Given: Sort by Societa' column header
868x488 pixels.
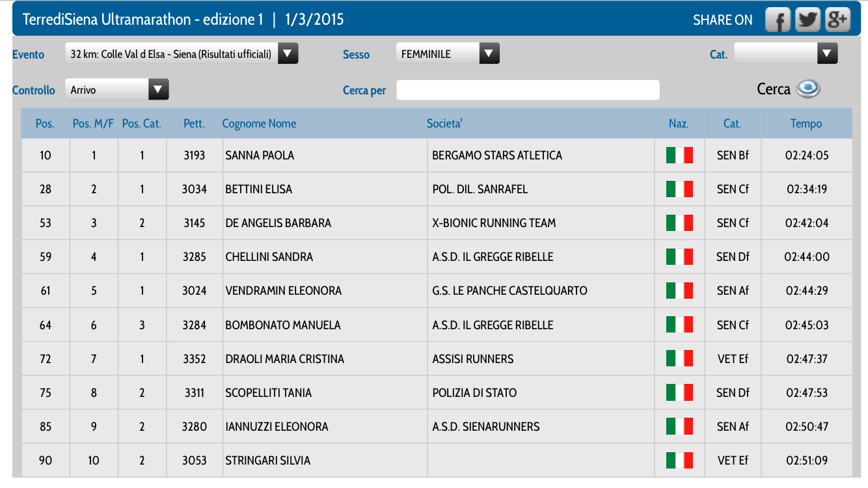Looking at the screenshot, I should (444, 124).
